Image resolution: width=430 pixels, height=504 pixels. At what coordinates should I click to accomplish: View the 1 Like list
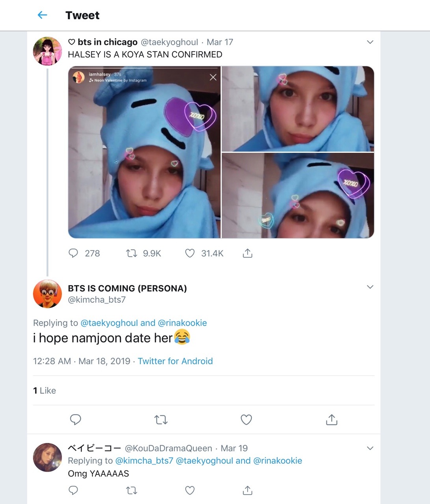[x=45, y=391]
